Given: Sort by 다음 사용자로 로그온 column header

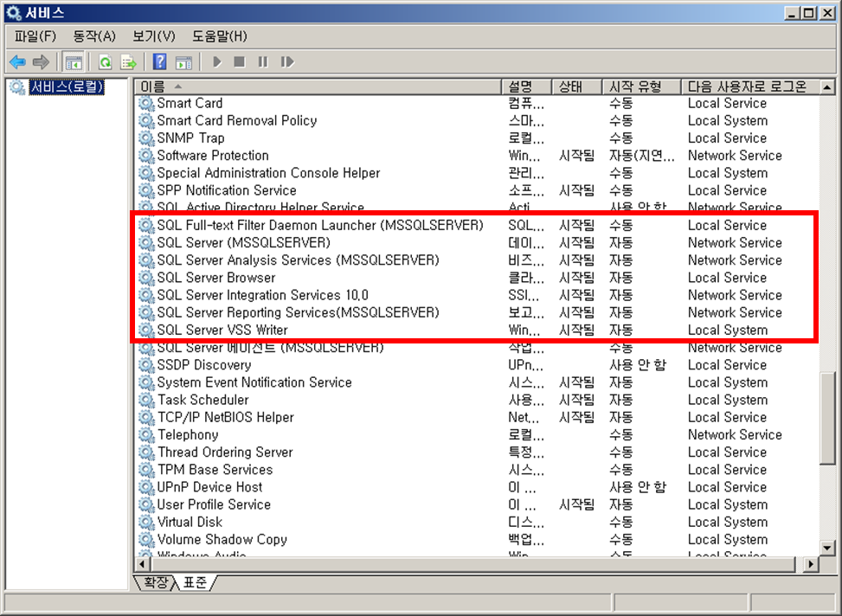Looking at the screenshot, I should tap(751, 87).
